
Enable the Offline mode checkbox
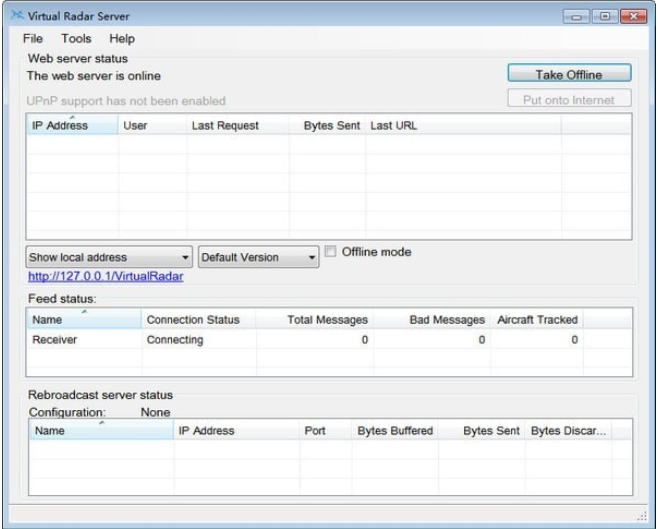[331, 252]
